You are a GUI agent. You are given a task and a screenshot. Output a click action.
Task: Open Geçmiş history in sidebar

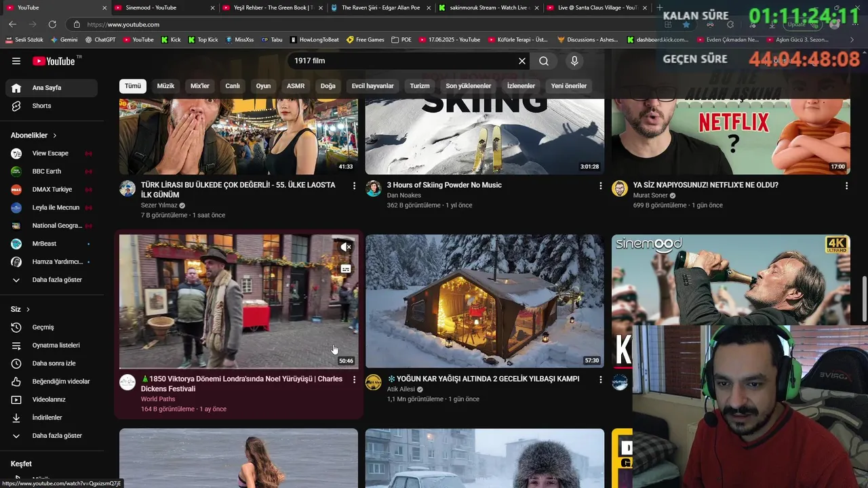52,327
